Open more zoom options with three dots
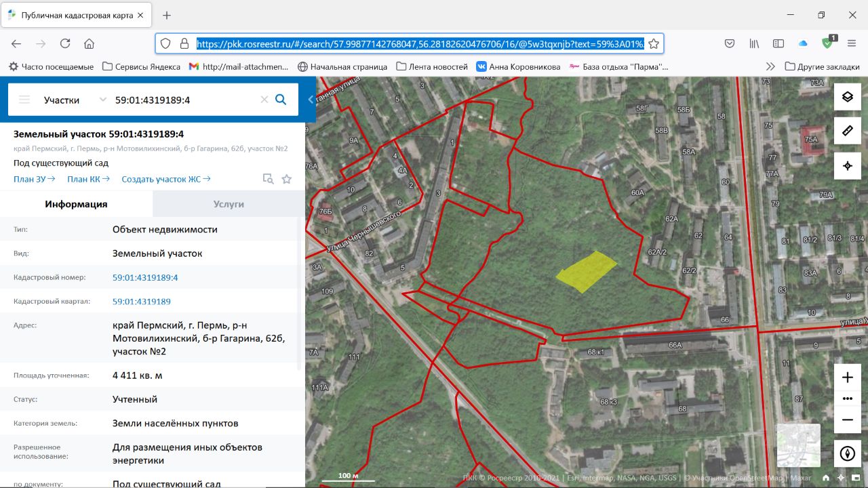This screenshot has width=868, height=488. [x=847, y=399]
